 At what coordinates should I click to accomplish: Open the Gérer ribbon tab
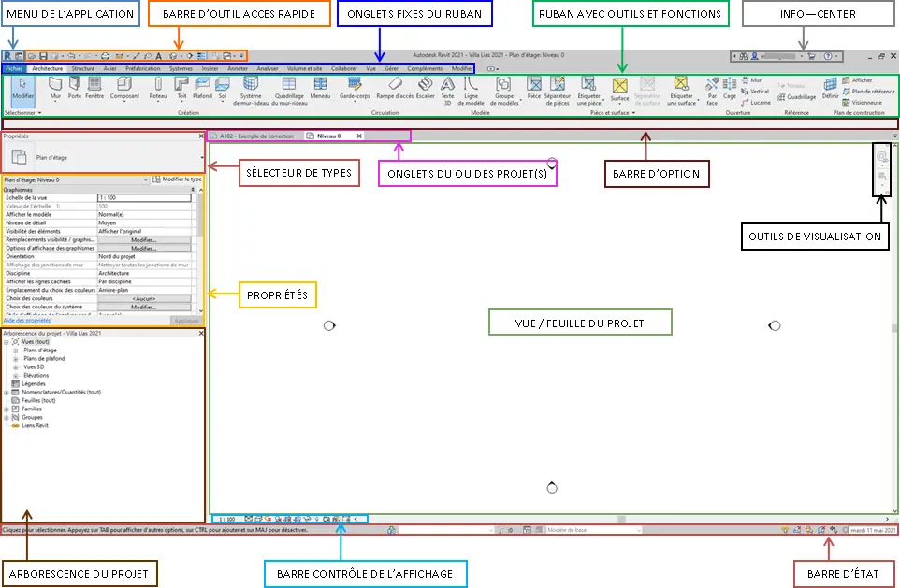391,69
